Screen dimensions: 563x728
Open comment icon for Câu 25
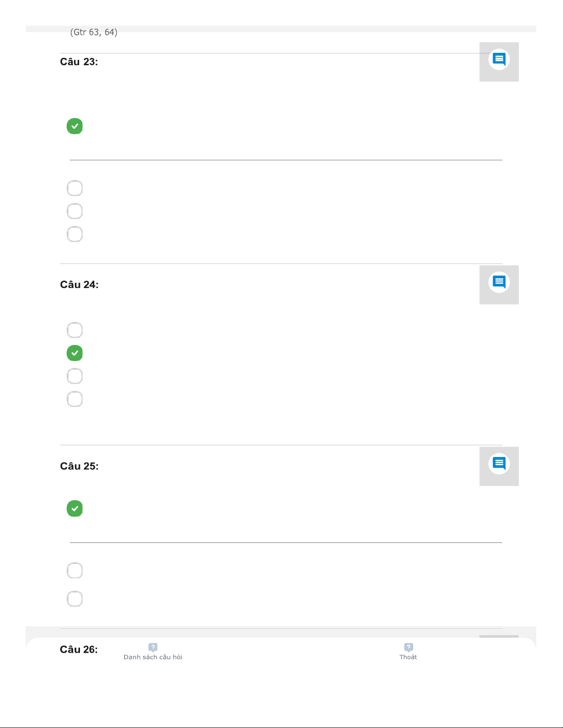coord(499,463)
